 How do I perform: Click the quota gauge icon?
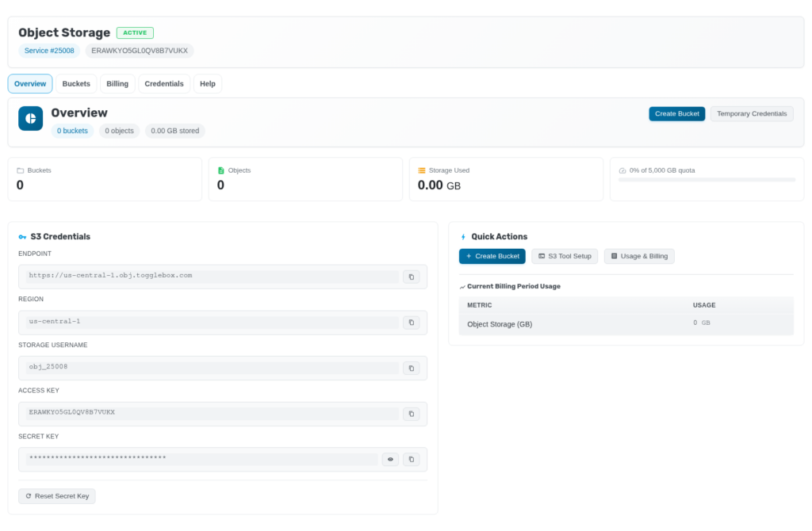pos(622,170)
